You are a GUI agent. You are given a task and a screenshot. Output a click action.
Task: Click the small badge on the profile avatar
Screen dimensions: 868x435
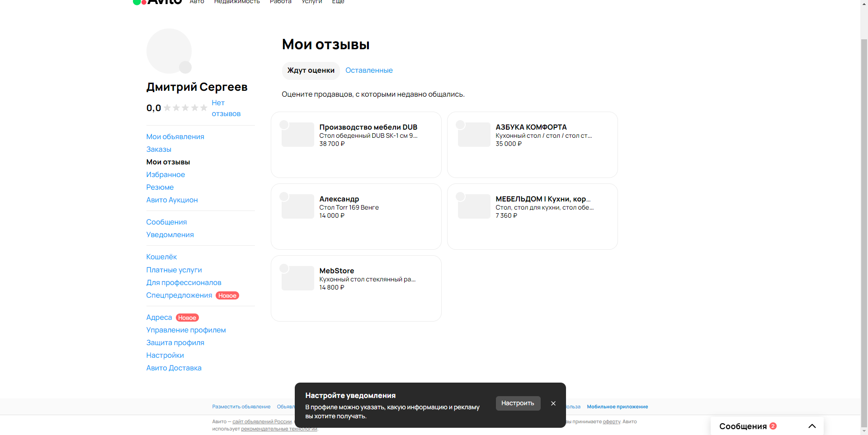[185, 67]
